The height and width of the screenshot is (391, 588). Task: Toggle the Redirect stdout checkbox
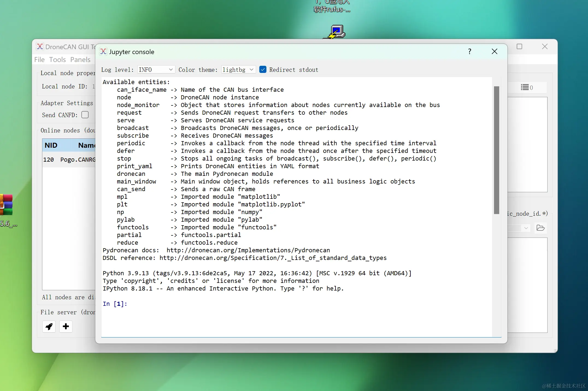[263, 70]
